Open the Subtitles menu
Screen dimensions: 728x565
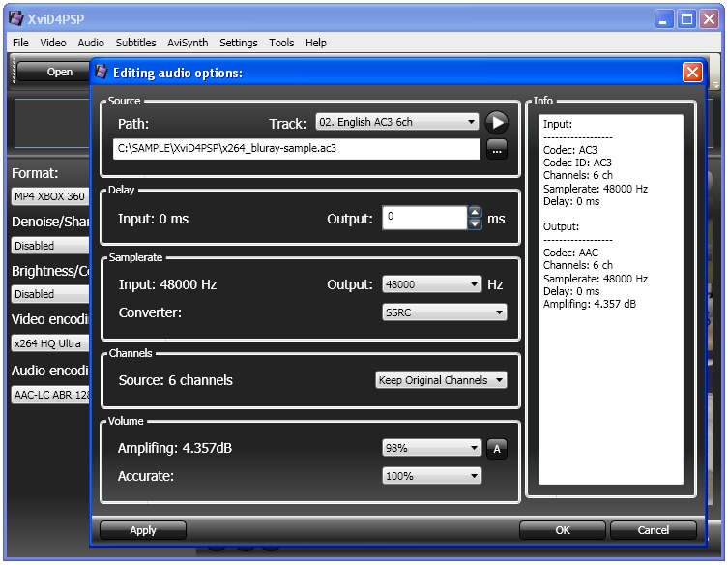[135, 43]
